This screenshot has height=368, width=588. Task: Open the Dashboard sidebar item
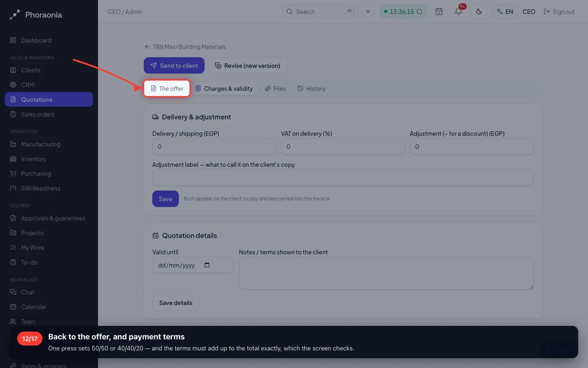click(49, 40)
